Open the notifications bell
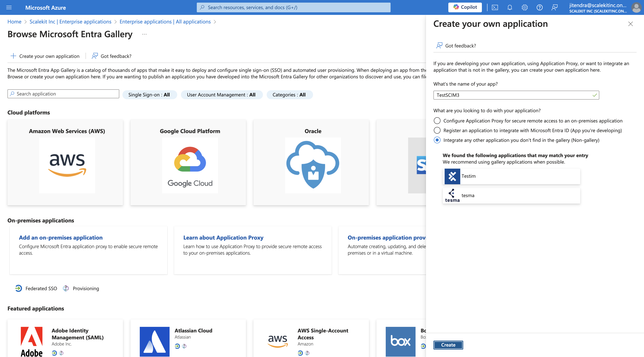This screenshot has height=357, width=644. (x=510, y=7)
